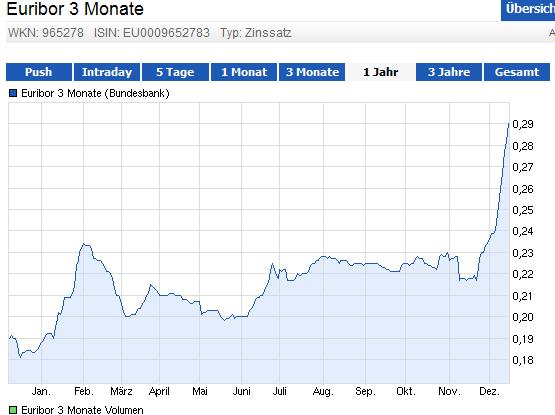Click the Sep. x-axis label
This screenshot has width=555, height=415.
click(x=365, y=391)
